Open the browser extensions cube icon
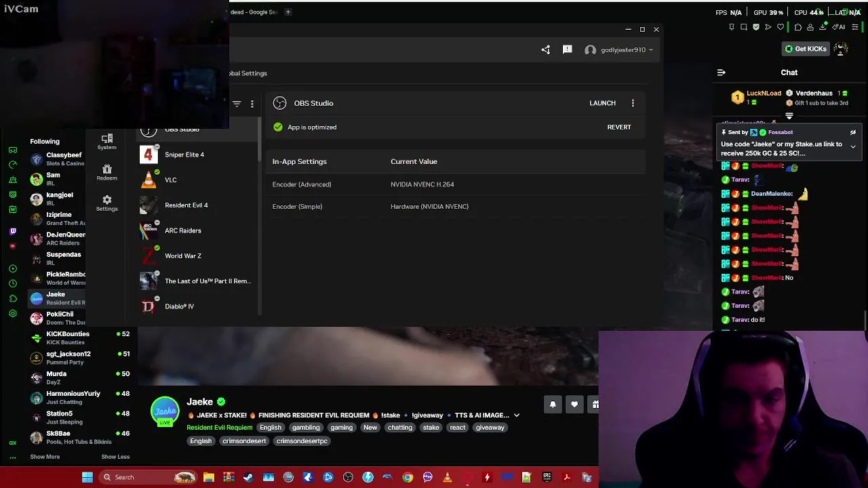 (797, 27)
